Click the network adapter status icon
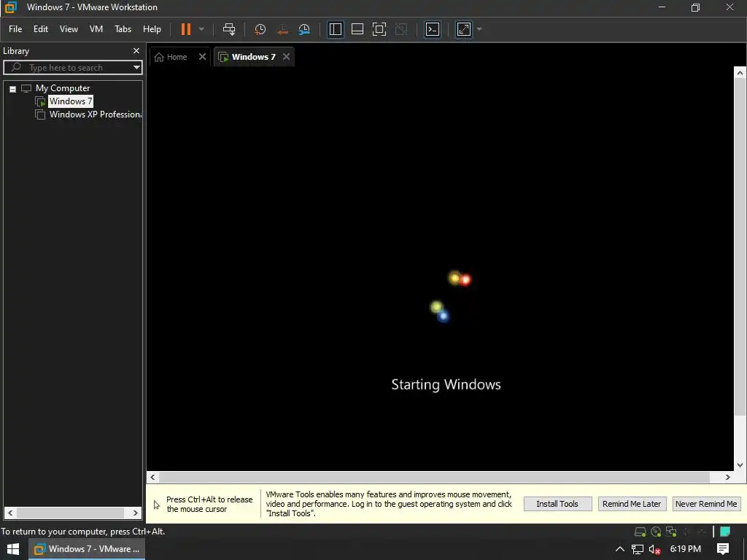 (671, 532)
